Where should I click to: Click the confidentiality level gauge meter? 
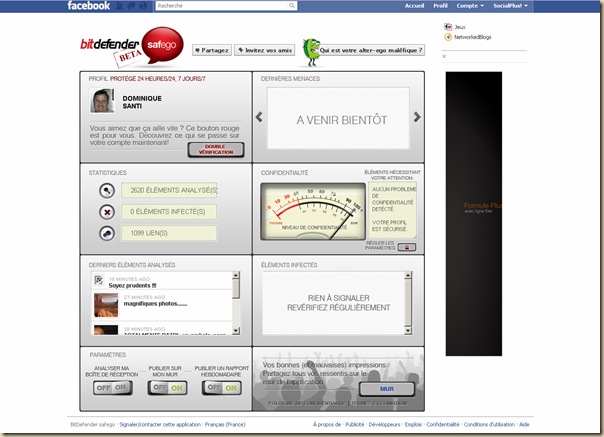313,212
